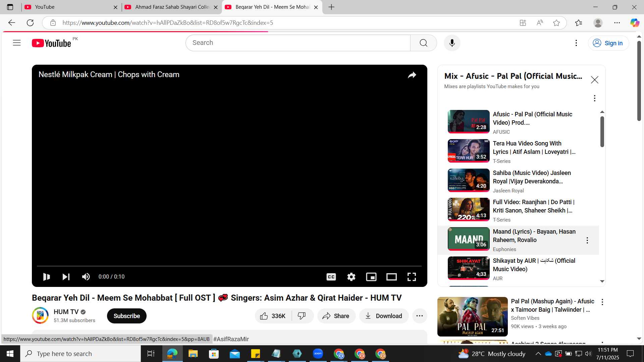This screenshot has width=644, height=362.
Task: Subscribe to HUM TV
Action: [x=127, y=316]
